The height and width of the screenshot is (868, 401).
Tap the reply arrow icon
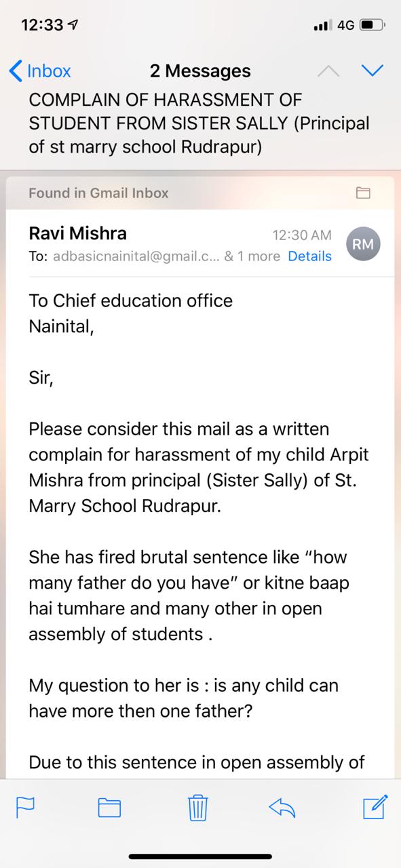coord(283,807)
